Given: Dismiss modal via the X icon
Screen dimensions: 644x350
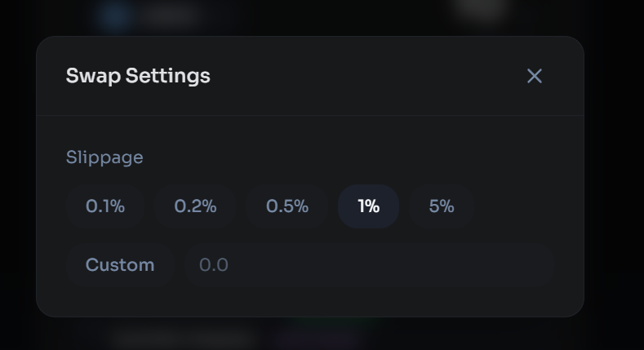Looking at the screenshot, I should [535, 76].
